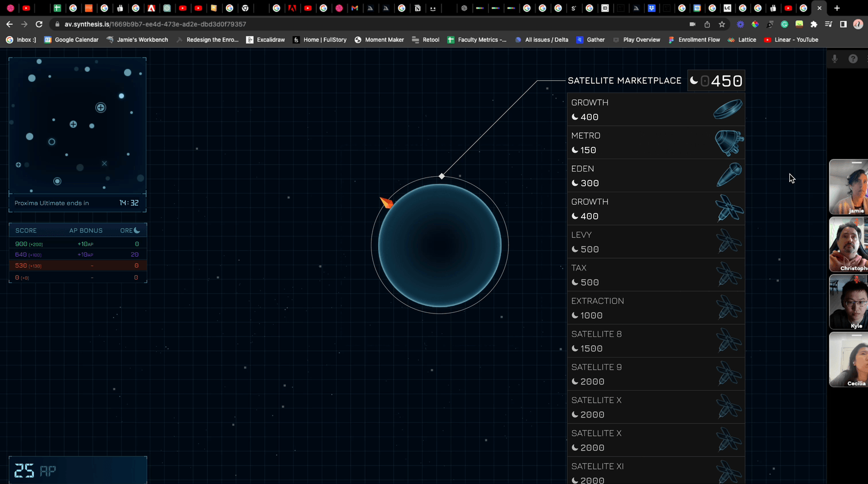Close the active browser tab
The height and width of the screenshot is (484, 868).
[819, 8]
